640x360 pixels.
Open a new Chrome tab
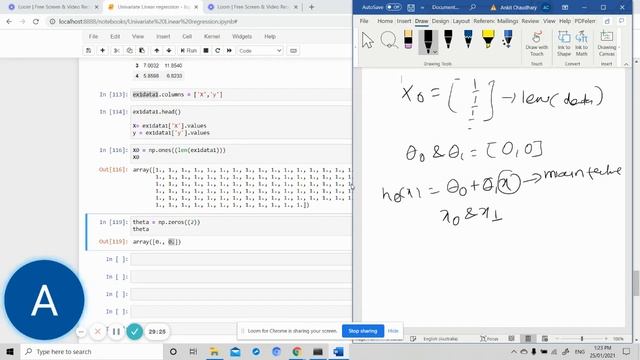tap(311, 7)
